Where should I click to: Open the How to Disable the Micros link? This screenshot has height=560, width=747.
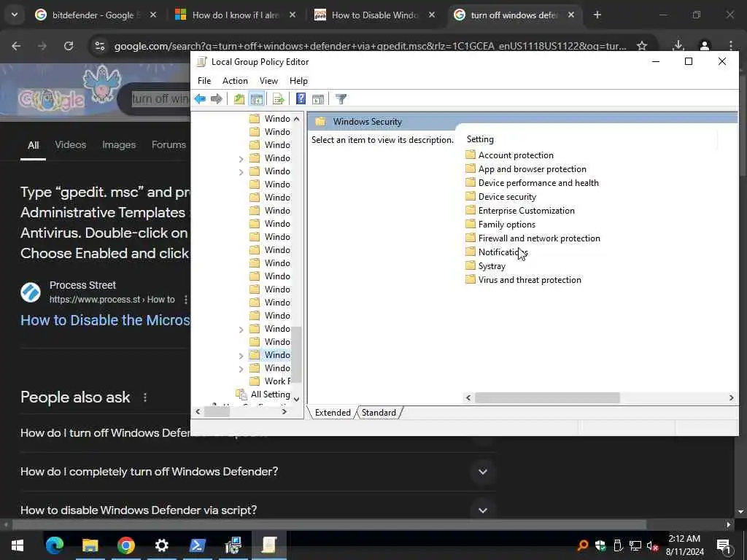105,320
